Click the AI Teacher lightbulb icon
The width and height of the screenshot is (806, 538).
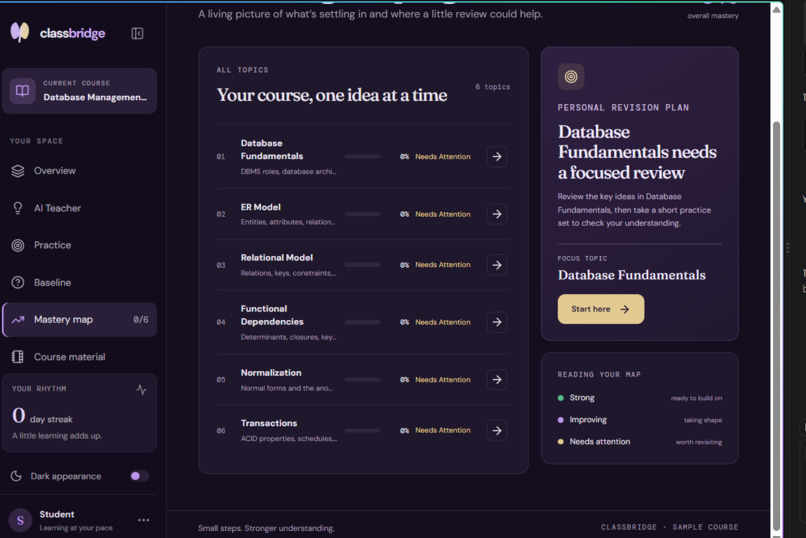18,208
